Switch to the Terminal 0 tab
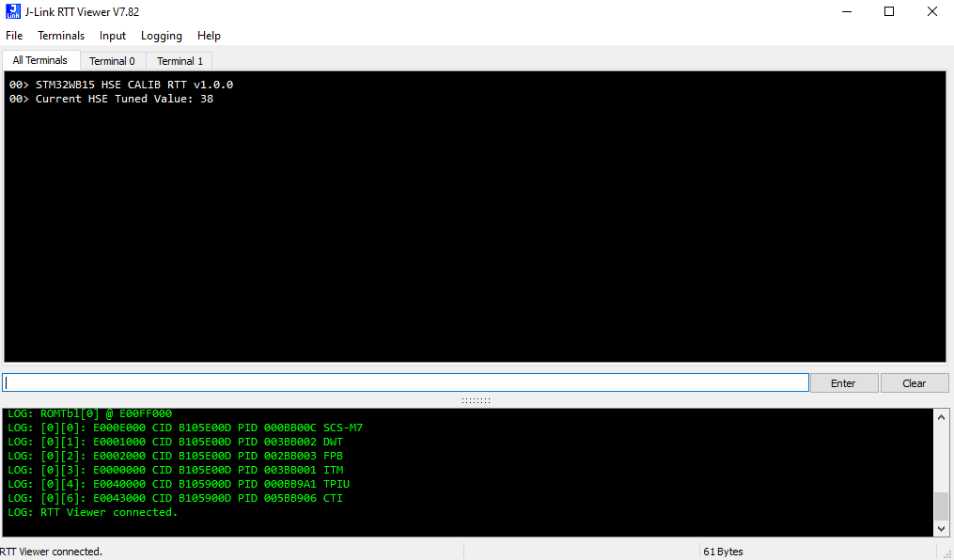Image resolution: width=954 pixels, height=560 pixels. [113, 61]
